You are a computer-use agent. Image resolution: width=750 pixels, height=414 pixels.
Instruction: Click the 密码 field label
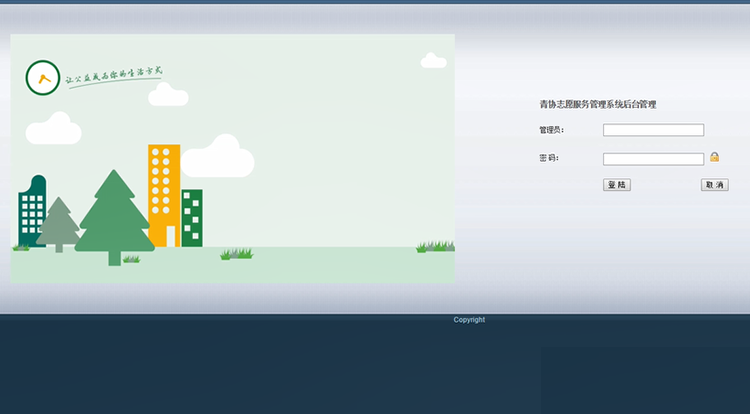tap(548, 158)
